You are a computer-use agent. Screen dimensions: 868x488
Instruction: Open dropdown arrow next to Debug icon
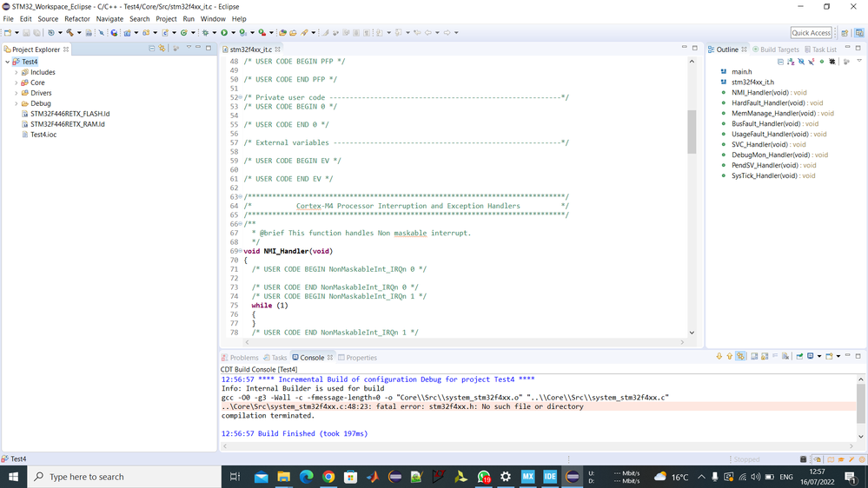pos(215,33)
